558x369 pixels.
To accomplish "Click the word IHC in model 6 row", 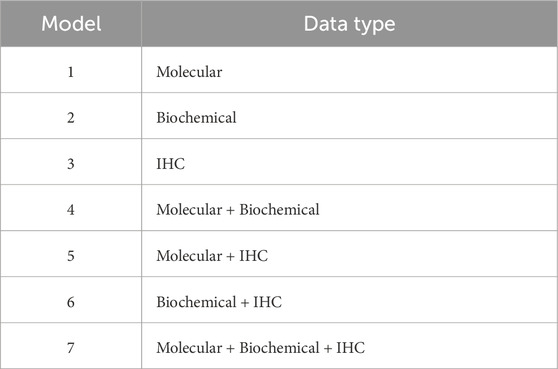I will [x=268, y=302].
